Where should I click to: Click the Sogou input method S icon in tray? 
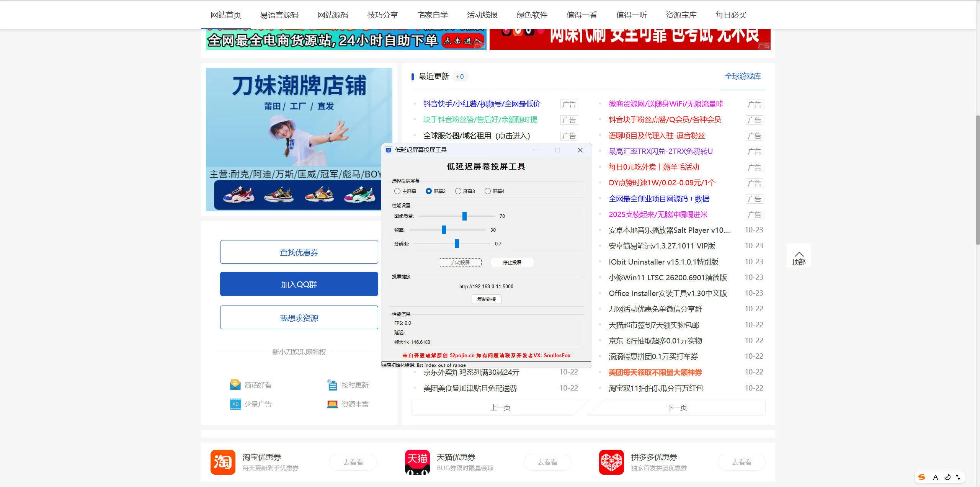click(923, 477)
